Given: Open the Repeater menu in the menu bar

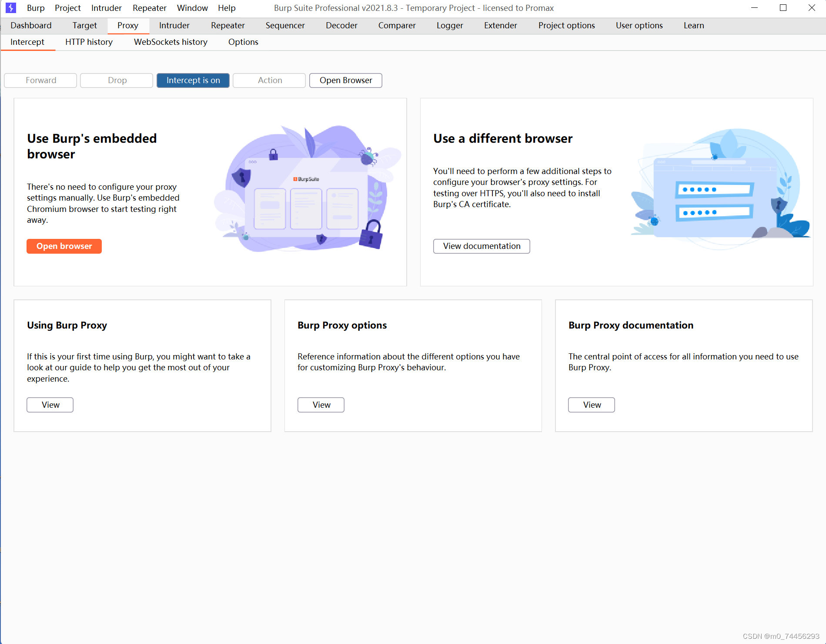Looking at the screenshot, I should click(x=150, y=8).
